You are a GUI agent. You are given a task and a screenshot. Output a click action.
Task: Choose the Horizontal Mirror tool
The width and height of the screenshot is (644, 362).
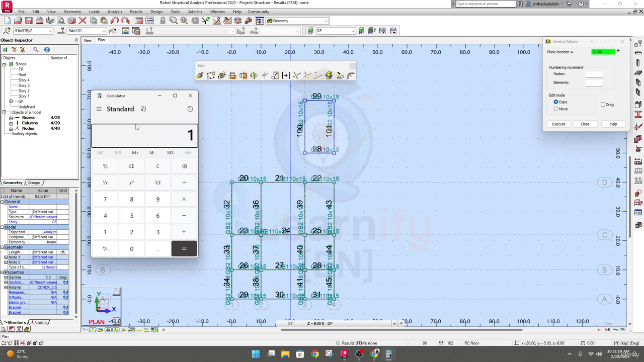[232, 75]
